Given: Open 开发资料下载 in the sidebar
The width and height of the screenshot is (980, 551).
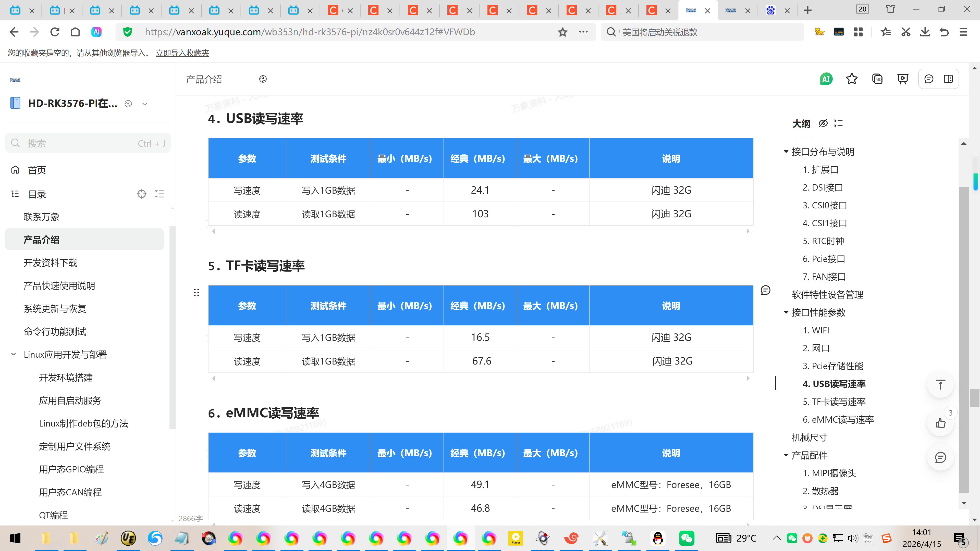Looking at the screenshot, I should (x=50, y=263).
